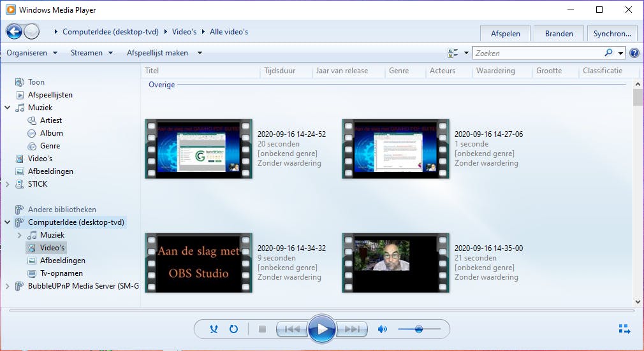Toggle shuffle playback

[214, 329]
